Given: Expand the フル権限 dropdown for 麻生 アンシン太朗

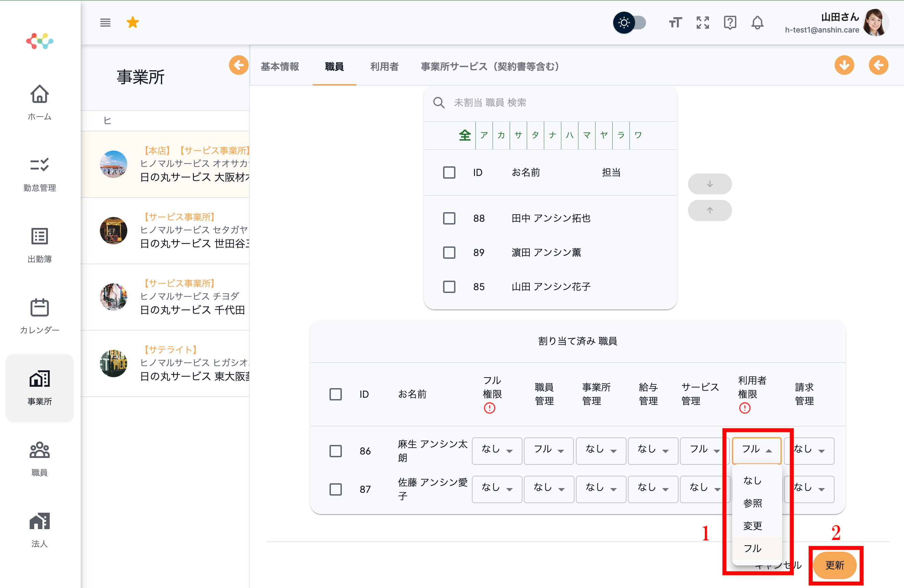Looking at the screenshot, I should tap(496, 451).
